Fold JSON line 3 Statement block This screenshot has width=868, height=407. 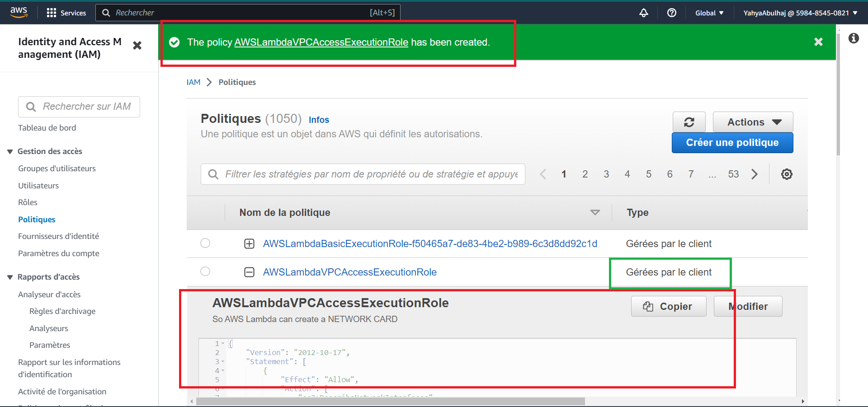tap(223, 361)
